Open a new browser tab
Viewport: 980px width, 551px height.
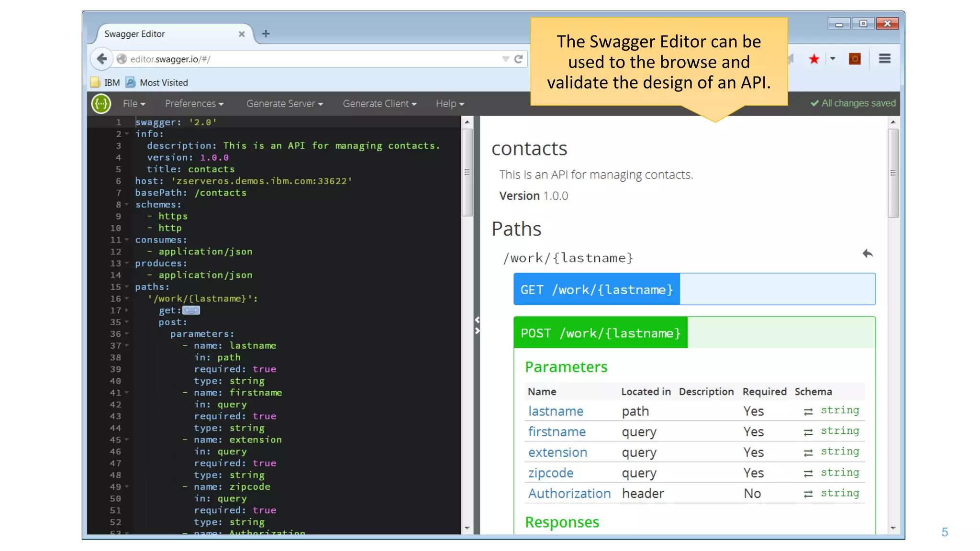coord(266,33)
